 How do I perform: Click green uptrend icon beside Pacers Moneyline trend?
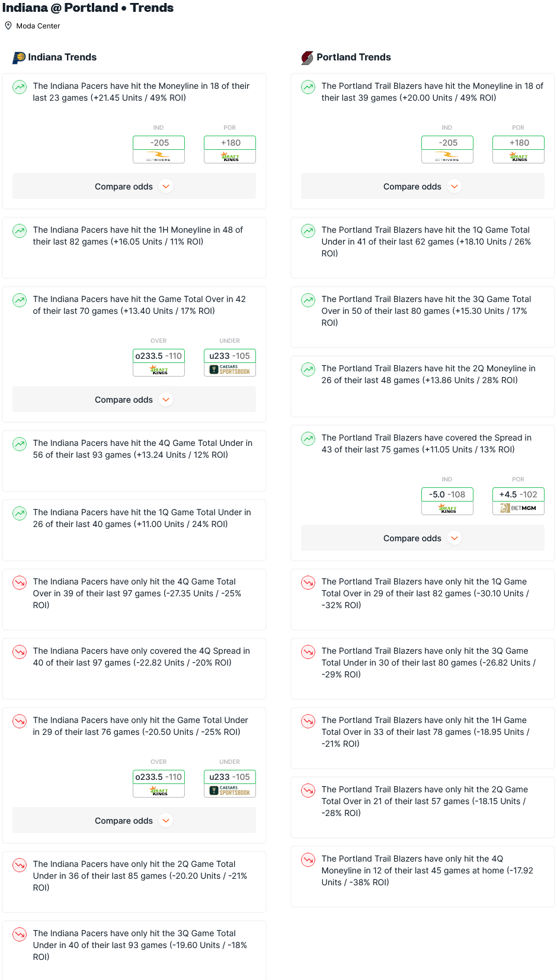[x=20, y=87]
